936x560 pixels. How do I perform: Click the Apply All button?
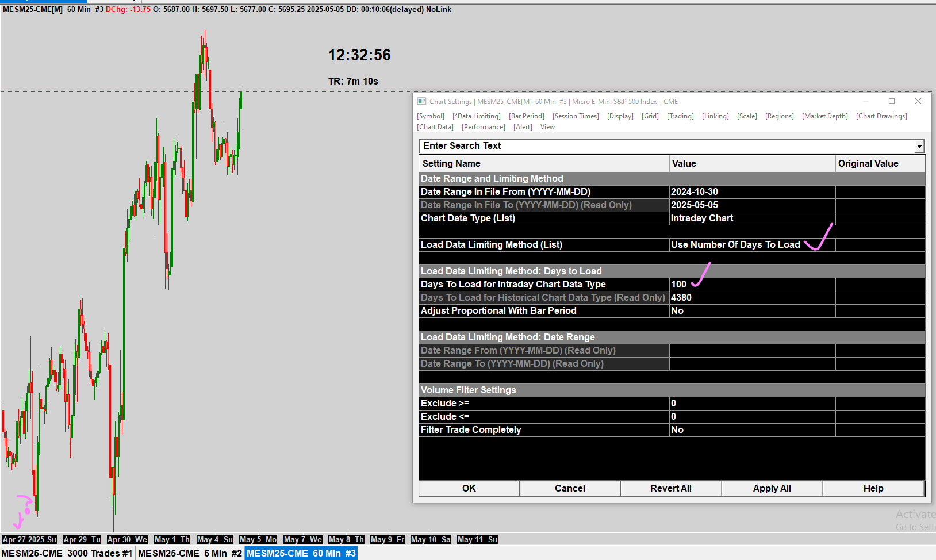pyautogui.click(x=772, y=488)
